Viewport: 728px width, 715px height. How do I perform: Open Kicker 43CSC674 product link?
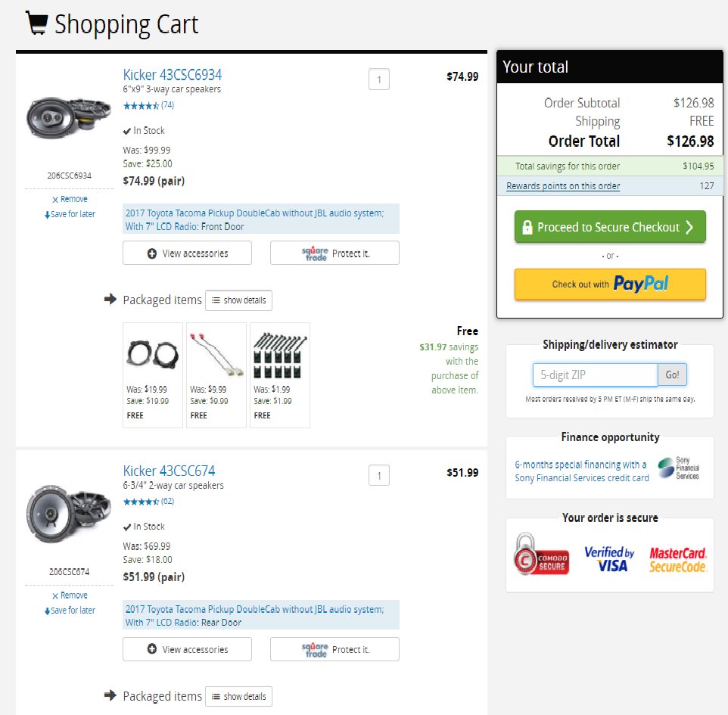coord(169,471)
